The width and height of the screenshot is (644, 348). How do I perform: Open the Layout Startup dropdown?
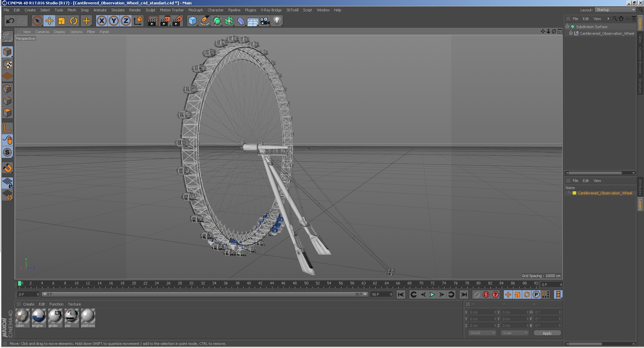616,10
